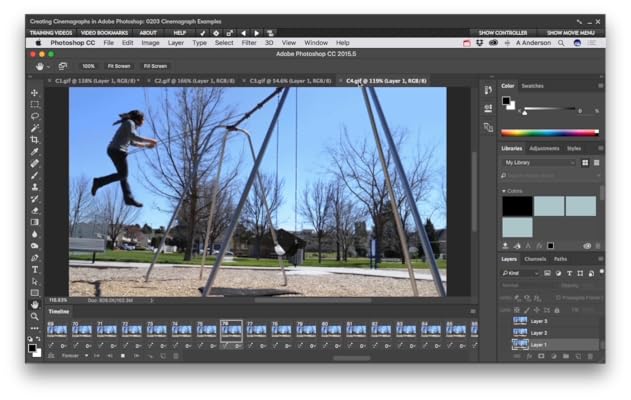The image size is (631, 400).
Task: Pick the Crop tool
Action: (x=35, y=139)
